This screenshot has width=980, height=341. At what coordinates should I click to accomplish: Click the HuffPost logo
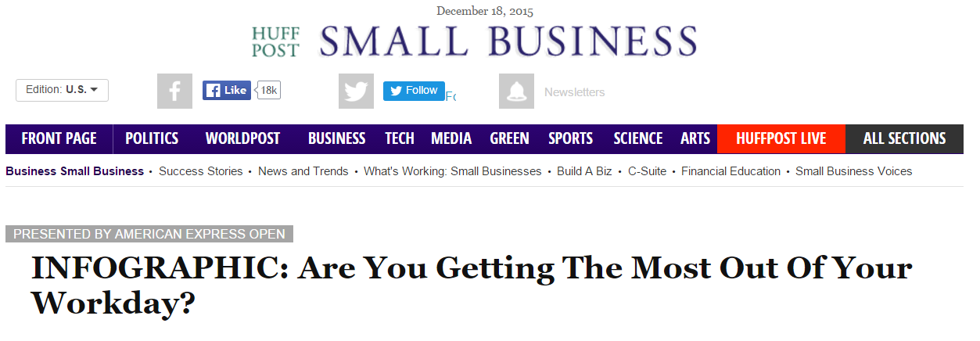(x=275, y=42)
